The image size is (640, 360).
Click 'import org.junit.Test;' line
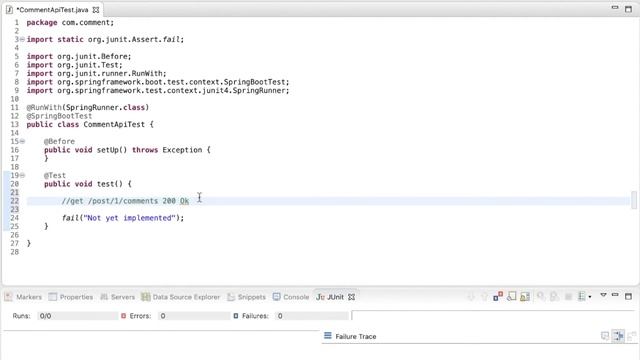coord(74,65)
